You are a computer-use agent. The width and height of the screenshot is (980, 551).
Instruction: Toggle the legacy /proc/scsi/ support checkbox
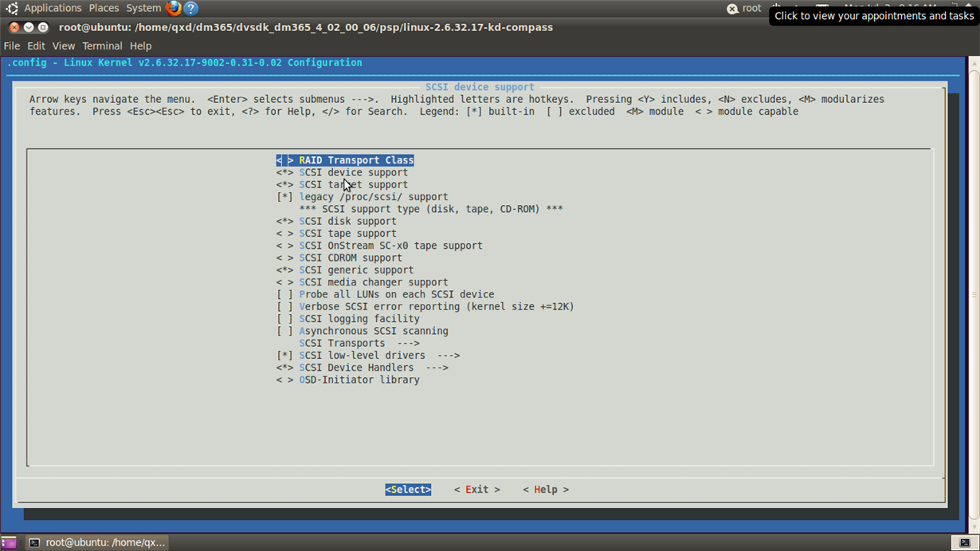(x=363, y=197)
